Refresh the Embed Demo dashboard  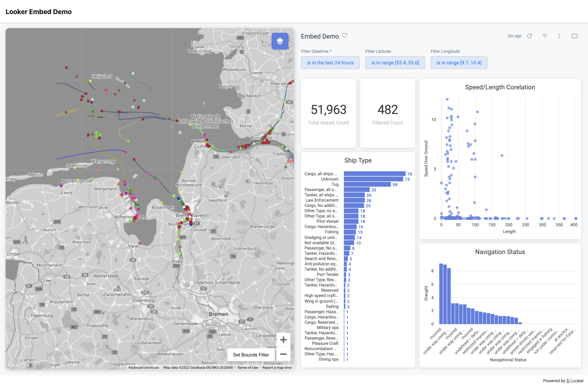coord(530,36)
